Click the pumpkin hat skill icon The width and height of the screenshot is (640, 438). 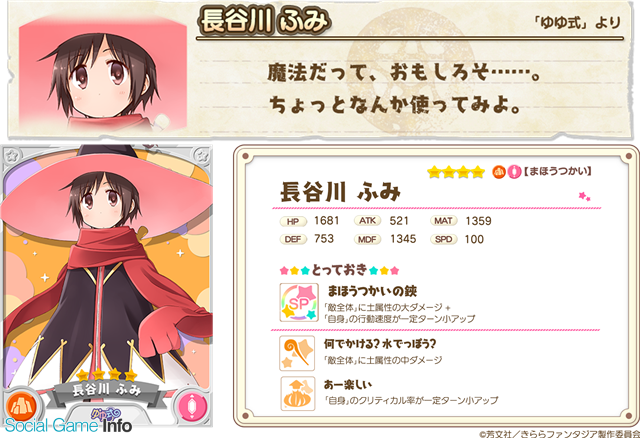(298, 394)
